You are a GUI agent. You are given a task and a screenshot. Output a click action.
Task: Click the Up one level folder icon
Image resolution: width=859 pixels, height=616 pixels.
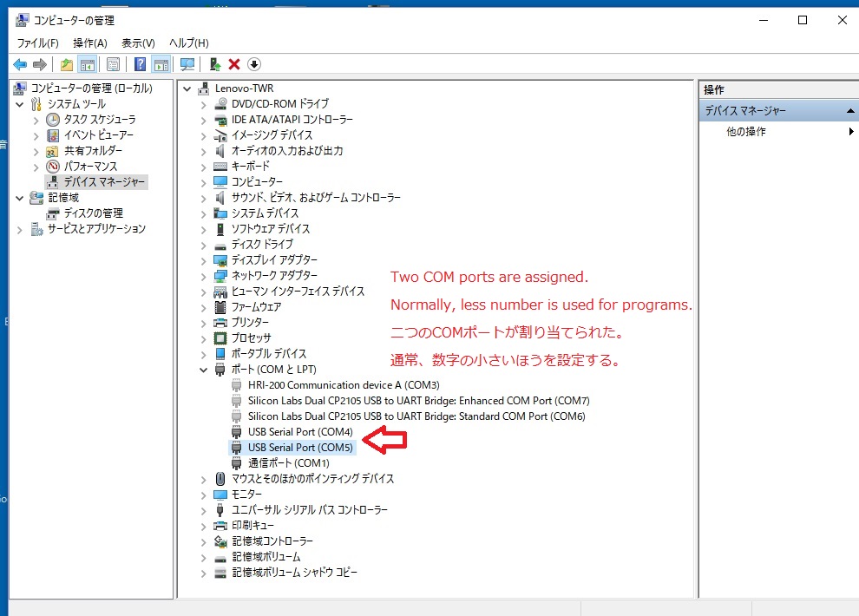point(66,64)
